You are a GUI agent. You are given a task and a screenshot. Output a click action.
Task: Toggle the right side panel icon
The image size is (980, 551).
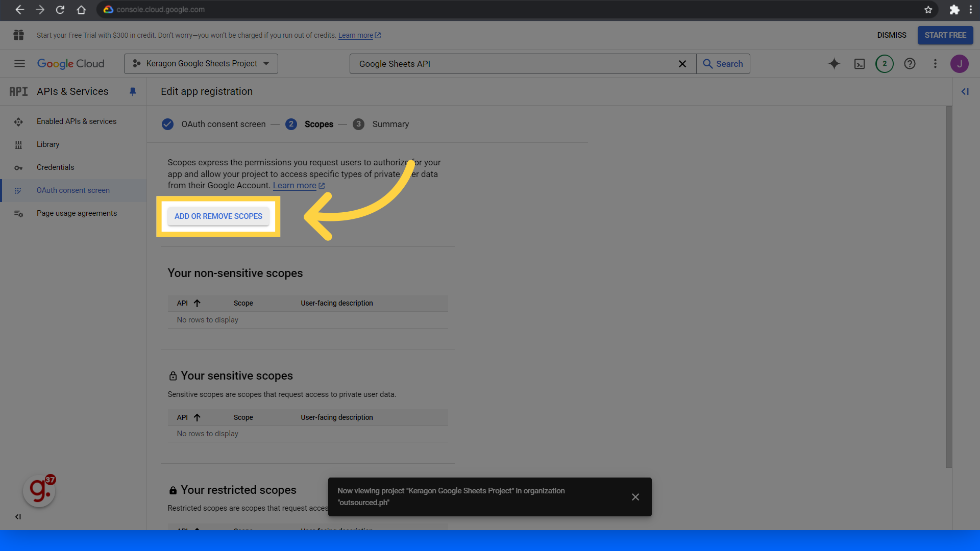(965, 92)
